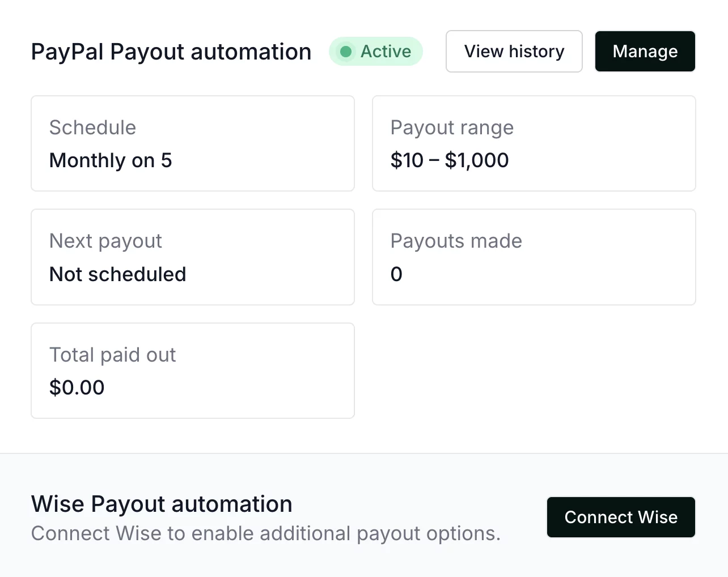Click the Connect Wise button
This screenshot has height=577, width=728.
click(x=620, y=517)
